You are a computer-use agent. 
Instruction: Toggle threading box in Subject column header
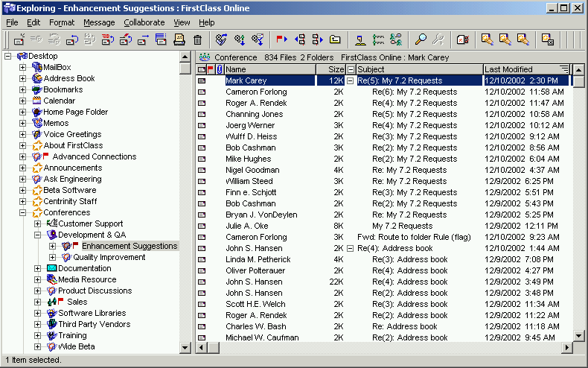(351, 69)
